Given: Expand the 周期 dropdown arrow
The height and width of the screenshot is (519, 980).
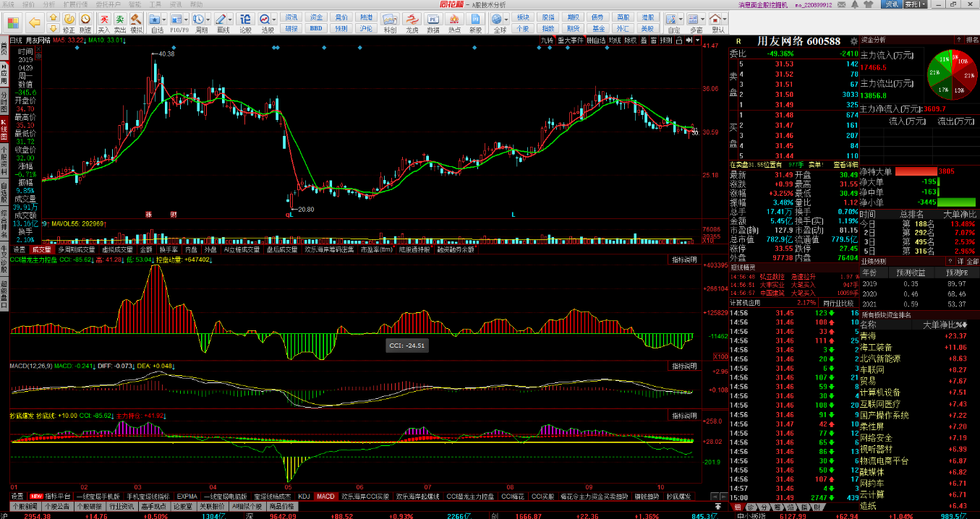Looking at the screenshot, I should [207, 20].
